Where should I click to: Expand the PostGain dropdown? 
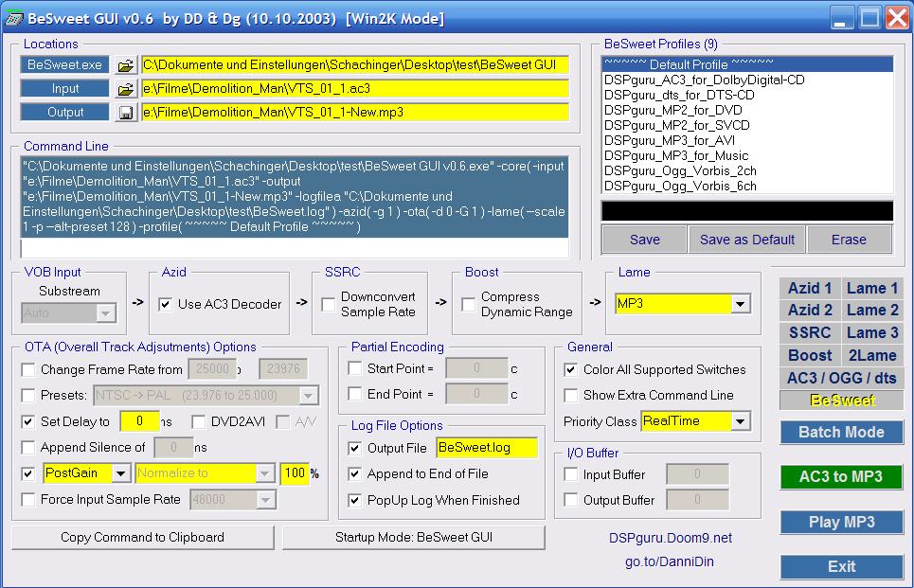pos(120,473)
